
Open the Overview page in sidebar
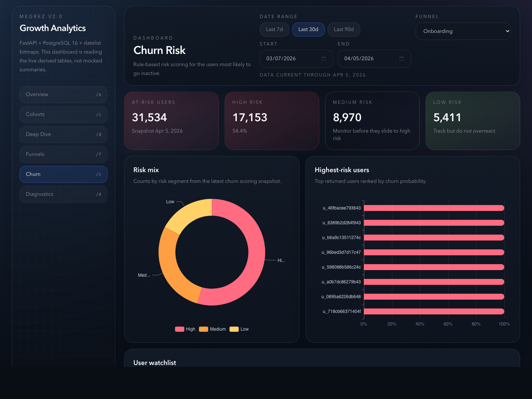[63, 95]
